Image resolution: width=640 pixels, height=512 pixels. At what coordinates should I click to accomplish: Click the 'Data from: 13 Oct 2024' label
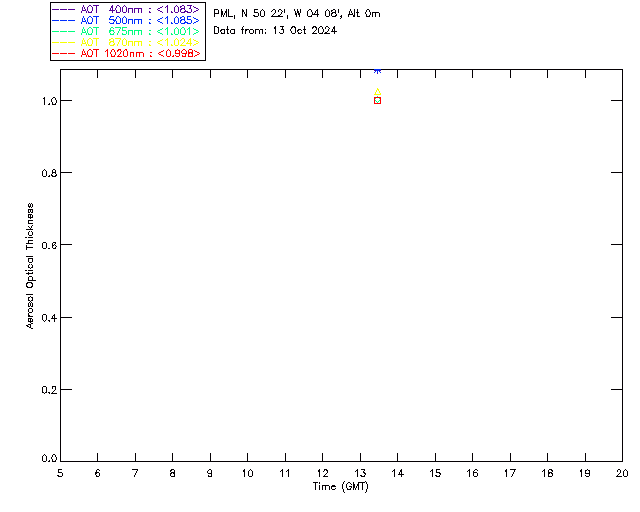click(x=275, y=30)
